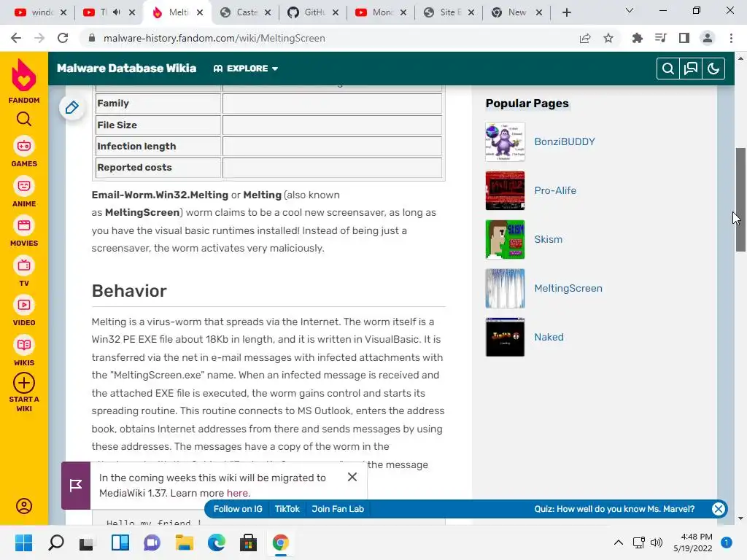The image size is (747, 560).
Task: Open Windows taskbar search
Action: coord(55,542)
